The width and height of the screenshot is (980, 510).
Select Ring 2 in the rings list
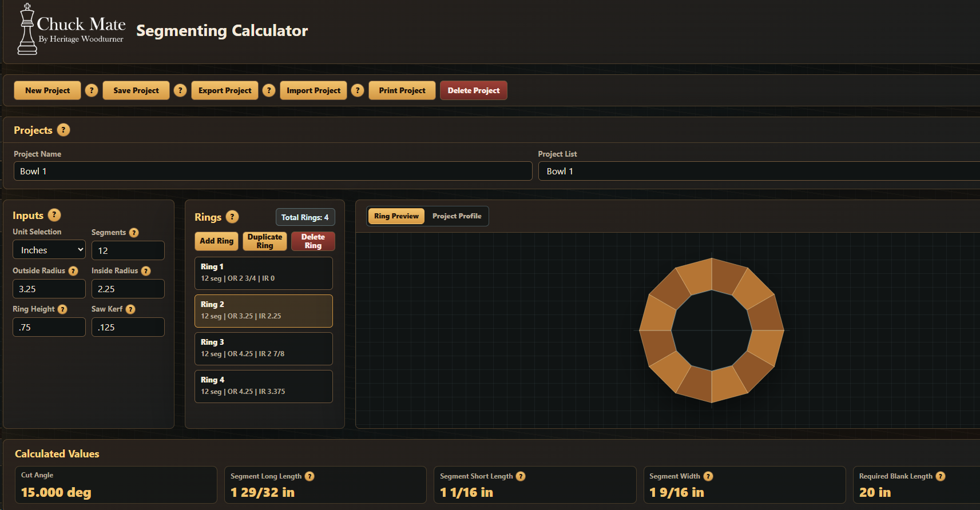pos(264,311)
